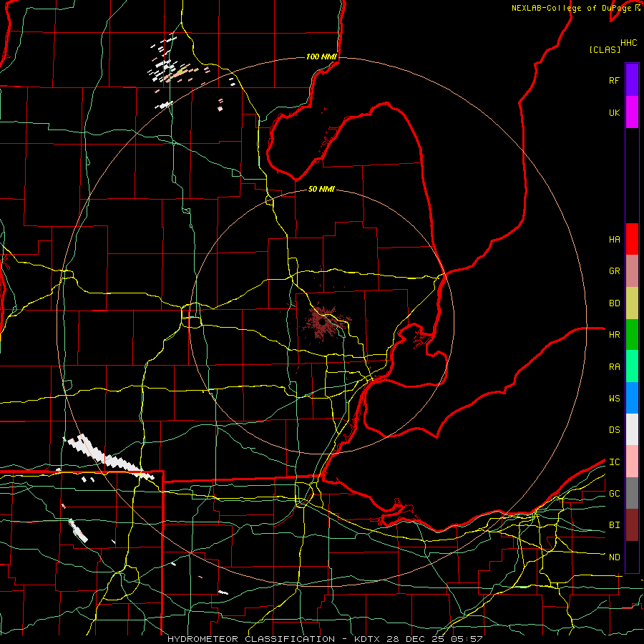Select the dusty-pink GR legend swatch
The image size is (644, 644).
pyautogui.click(x=632, y=270)
